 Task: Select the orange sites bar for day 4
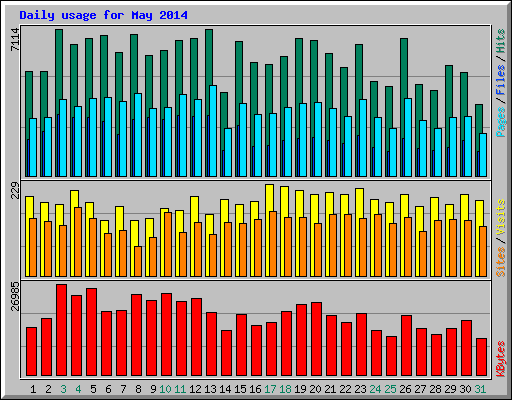click(x=78, y=242)
